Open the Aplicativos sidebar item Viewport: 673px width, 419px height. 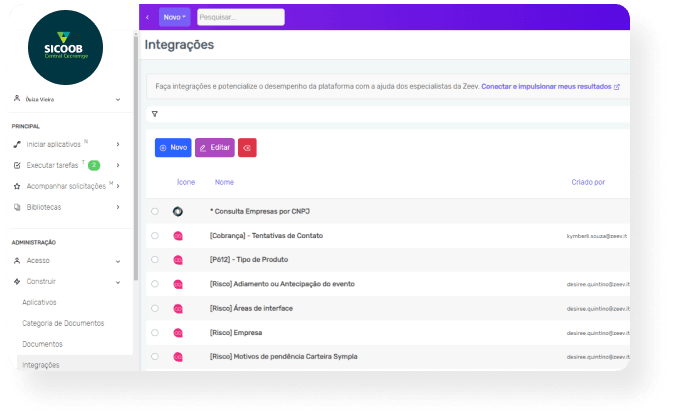click(39, 302)
